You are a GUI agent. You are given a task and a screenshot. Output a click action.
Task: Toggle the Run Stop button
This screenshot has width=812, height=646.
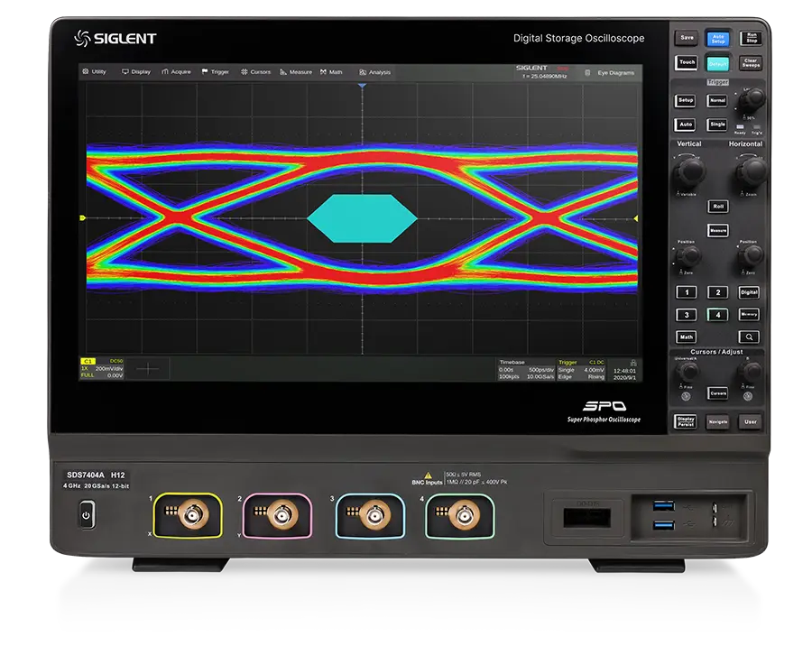pos(750,39)
